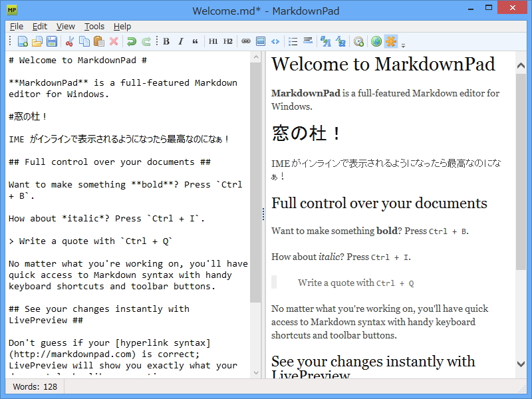Image resolution: width=532 pixels, height=399 pixels.
Task: Open the File menu
Action: point(16,26)
